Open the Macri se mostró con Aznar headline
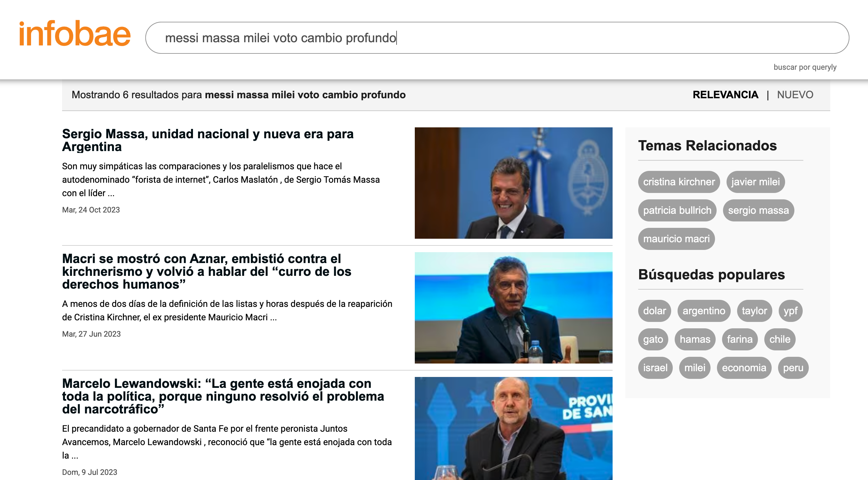This screenshot has height=480, width=868. [206, 271]
